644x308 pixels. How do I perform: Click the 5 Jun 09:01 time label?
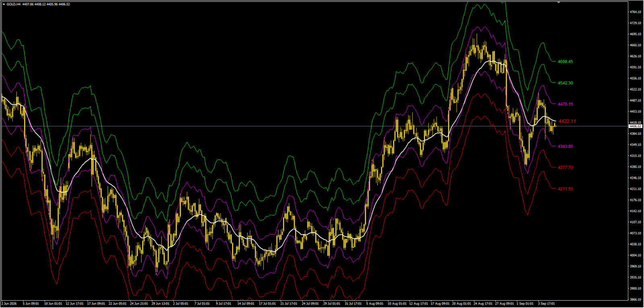(x=31, y=304)
